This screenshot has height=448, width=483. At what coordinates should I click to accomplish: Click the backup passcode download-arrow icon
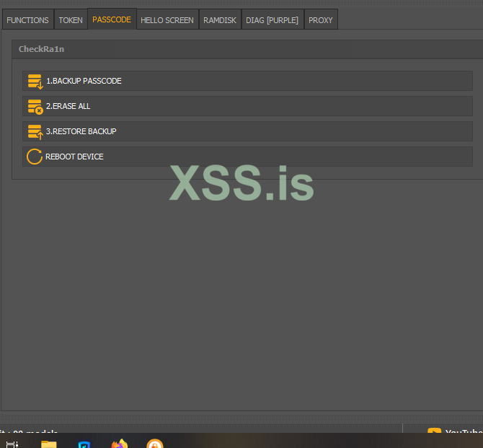(x=35, y=82)
